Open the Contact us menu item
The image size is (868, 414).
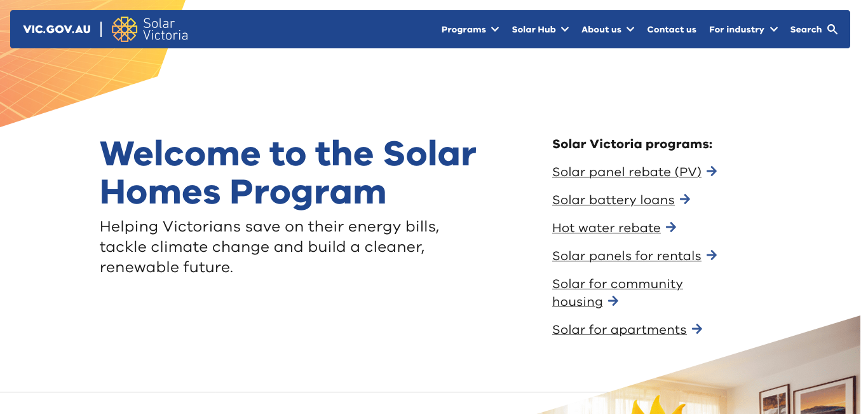672,29
